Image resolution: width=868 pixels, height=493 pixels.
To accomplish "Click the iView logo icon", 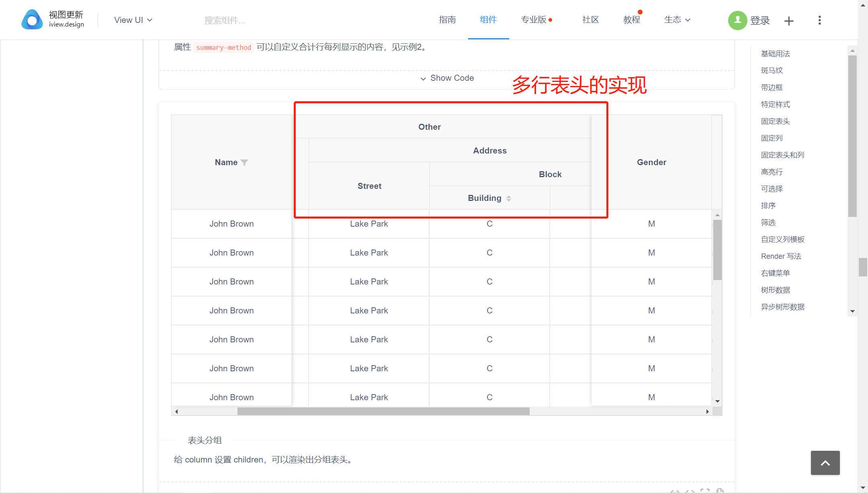I will coord(32,20).
